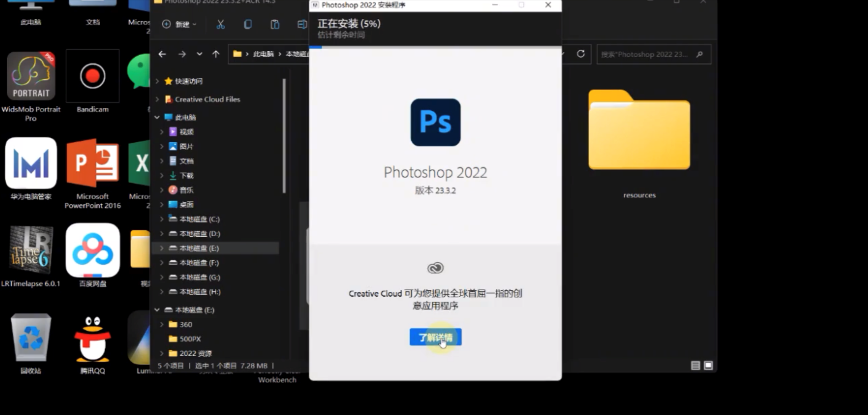Click 版本 23.3.2 text in installer
The image size is (868, 415).
(435, 191)
